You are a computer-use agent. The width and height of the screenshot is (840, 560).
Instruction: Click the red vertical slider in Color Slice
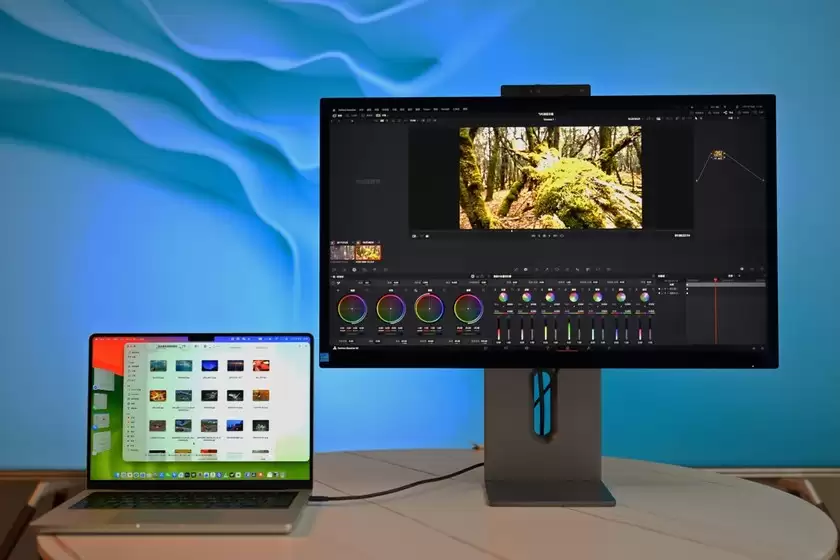coord(499,329)
